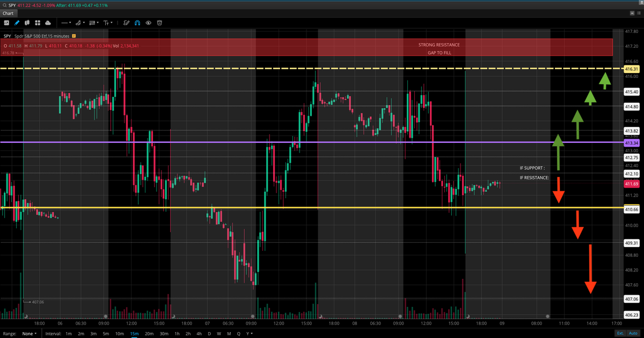
Task: Select the 2m interval
Action: [x=80, y=334]
